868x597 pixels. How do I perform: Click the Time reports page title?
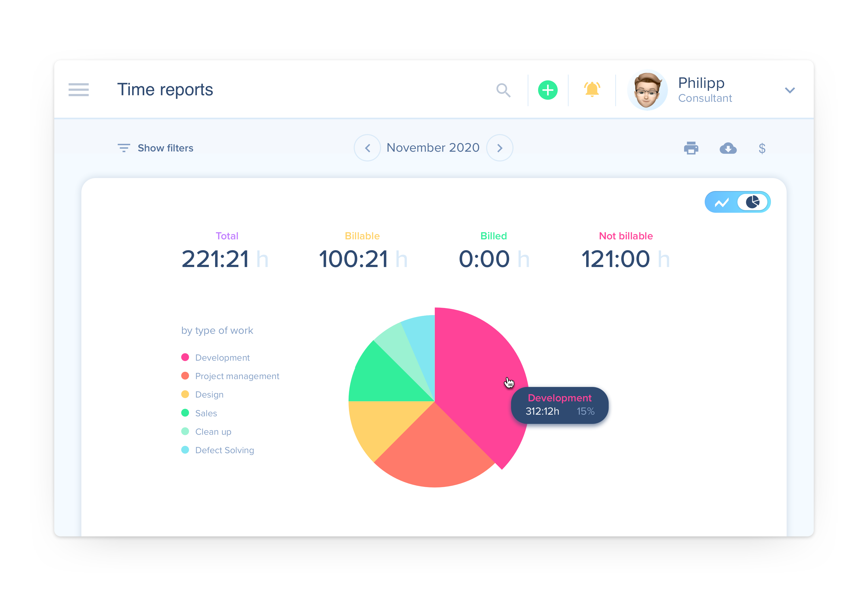coord(165,90)
